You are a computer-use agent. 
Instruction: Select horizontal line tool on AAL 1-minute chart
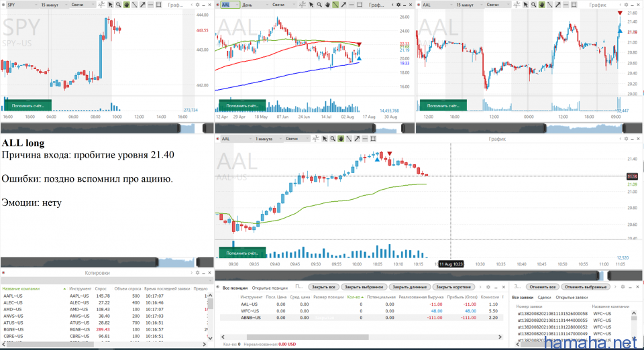365,139
